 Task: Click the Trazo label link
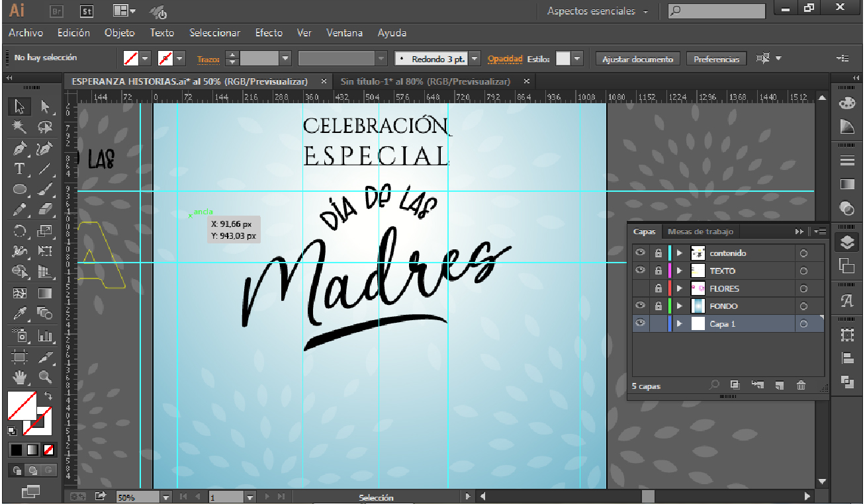(x=208, y=59)
